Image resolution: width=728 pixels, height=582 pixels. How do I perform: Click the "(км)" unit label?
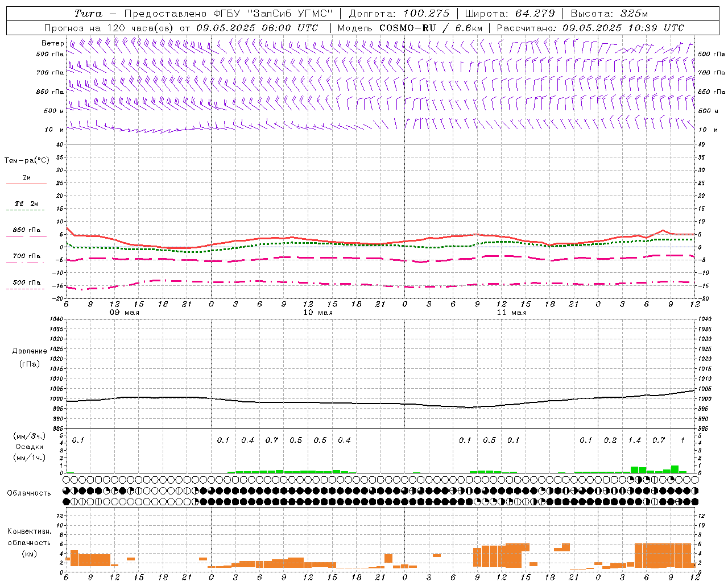(29, 554)
